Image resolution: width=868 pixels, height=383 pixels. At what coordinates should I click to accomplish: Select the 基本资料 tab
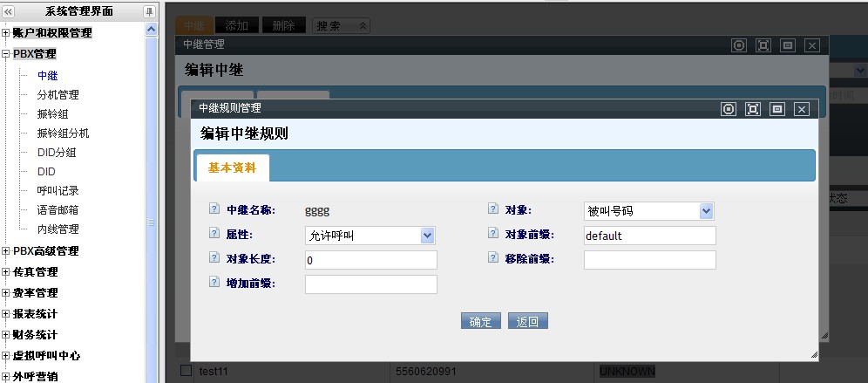pos(233,168)
